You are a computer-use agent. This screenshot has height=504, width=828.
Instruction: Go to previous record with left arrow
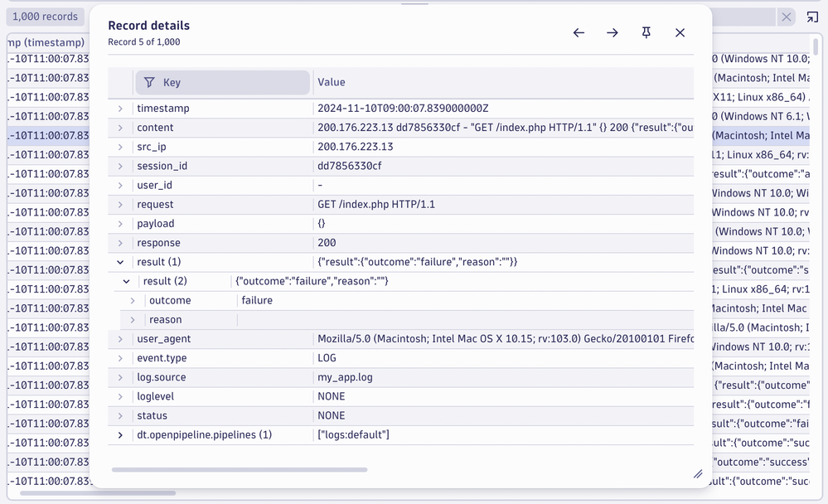[579, 33]
